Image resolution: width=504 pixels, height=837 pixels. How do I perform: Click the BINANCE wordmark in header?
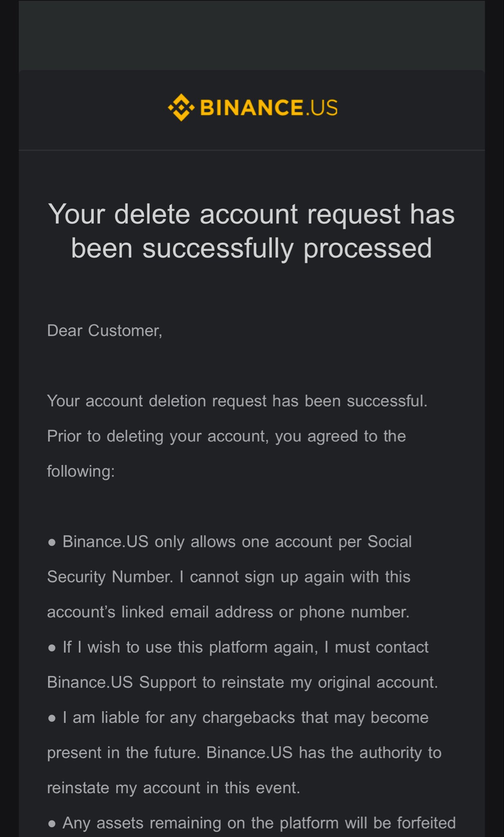(251, 108)
